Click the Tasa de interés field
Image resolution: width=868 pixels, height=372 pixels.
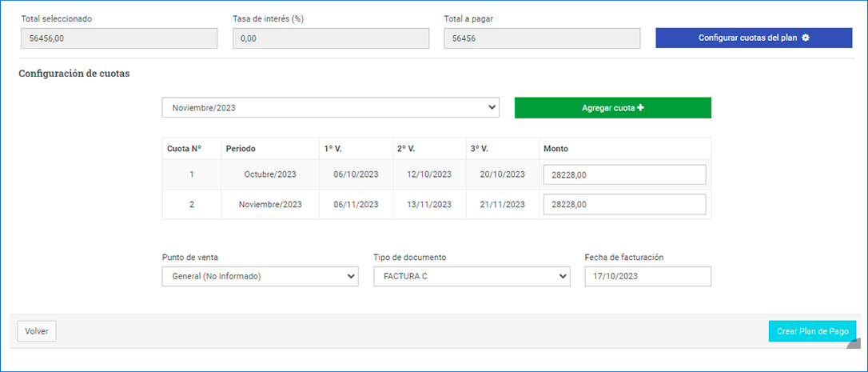pyautogui.click(x=330, y=38)
